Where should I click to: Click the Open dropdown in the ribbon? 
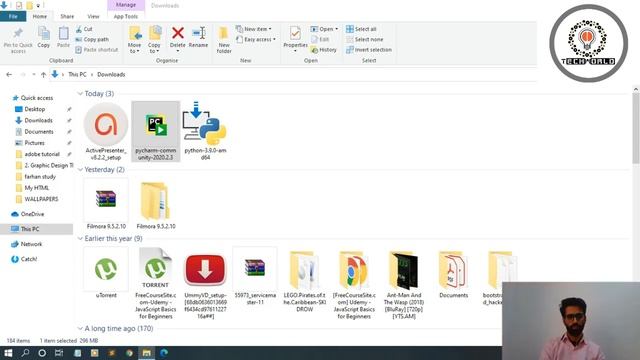(x=324, y=29)
